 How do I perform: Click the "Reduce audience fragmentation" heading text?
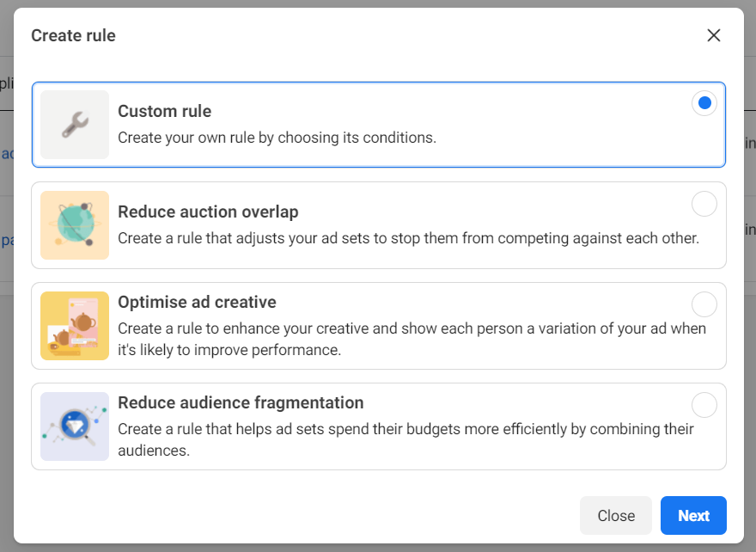point(241,402)
